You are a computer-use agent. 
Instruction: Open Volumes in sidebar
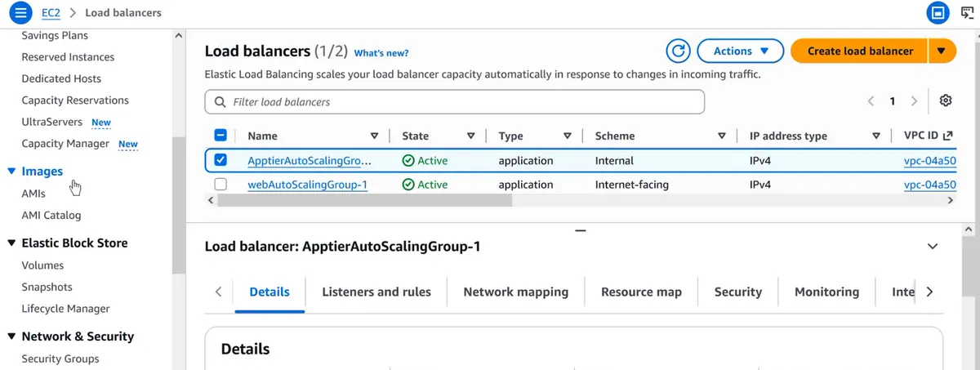42,265
